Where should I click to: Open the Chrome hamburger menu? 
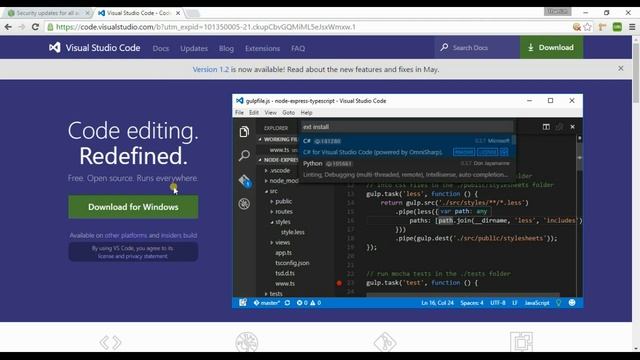coord(632,27)
